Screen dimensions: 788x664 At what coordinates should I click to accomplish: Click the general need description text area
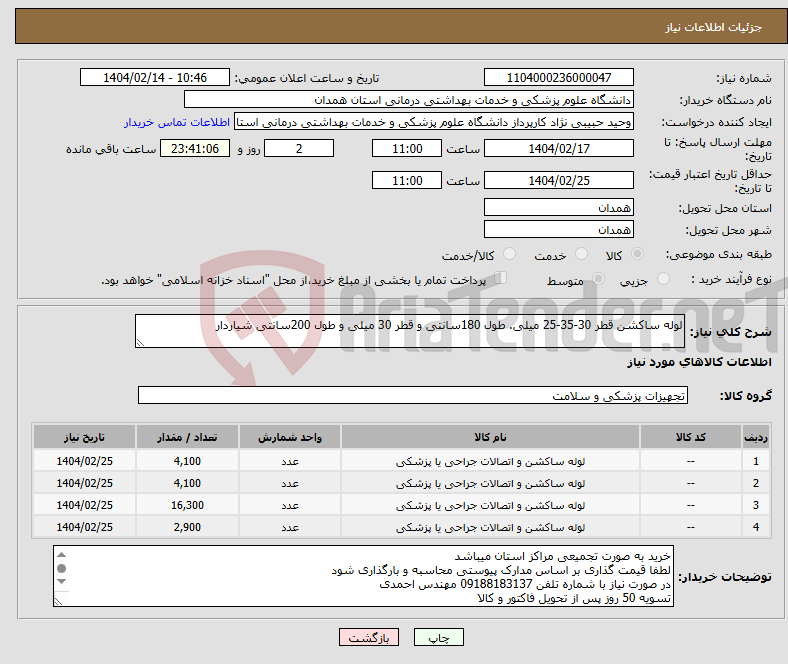pos(410,331)
